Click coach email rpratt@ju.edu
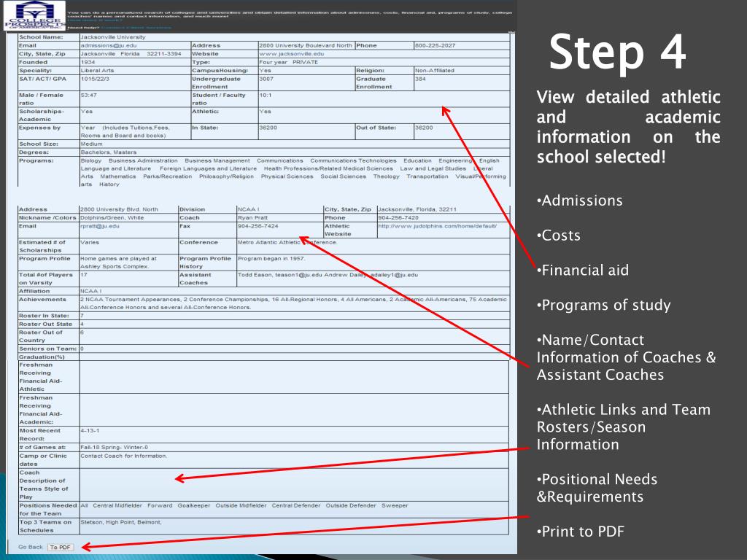 (x=100, y=226)
